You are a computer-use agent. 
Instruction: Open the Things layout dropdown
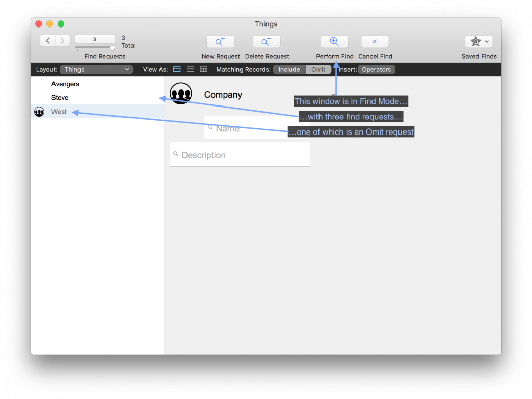pos(96,69)
